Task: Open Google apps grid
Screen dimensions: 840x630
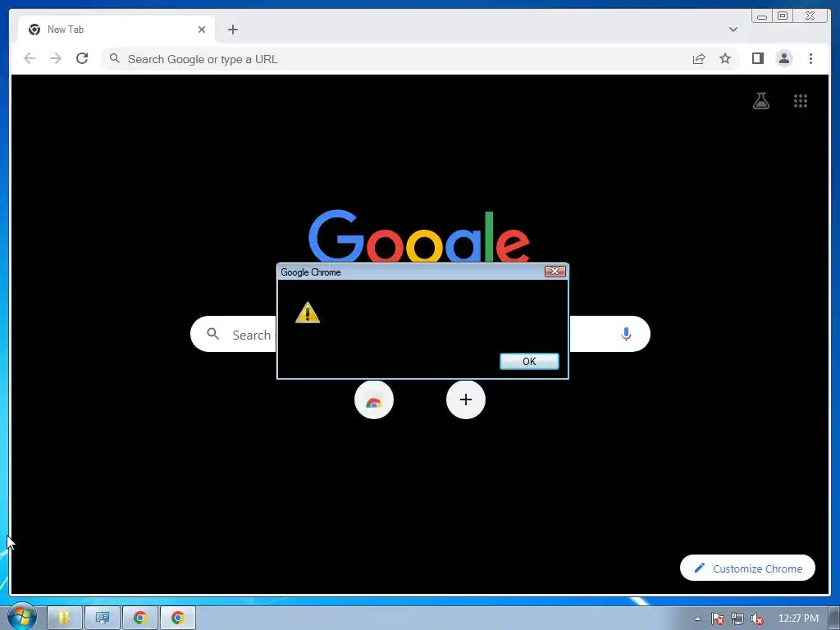Action: click(801, 101)
